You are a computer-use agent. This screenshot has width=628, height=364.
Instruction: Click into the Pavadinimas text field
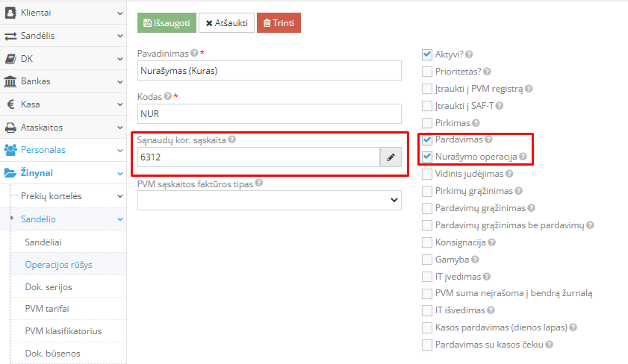[270, 70]
